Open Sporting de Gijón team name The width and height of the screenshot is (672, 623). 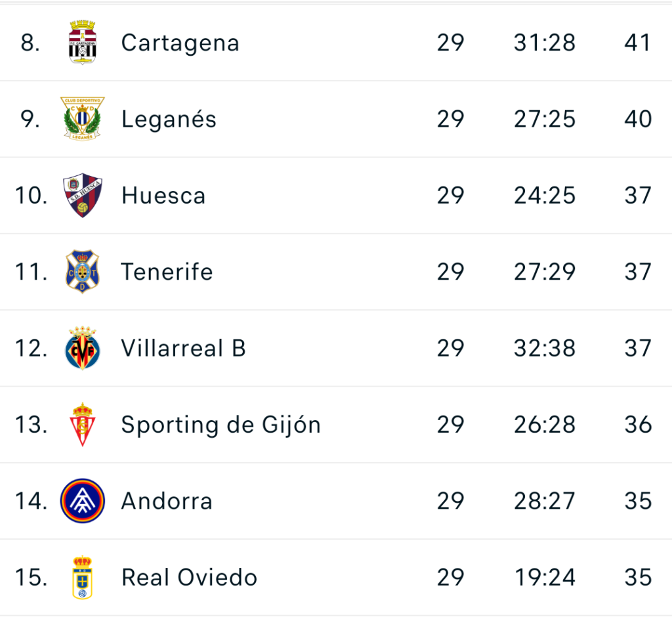pos(220,425)
